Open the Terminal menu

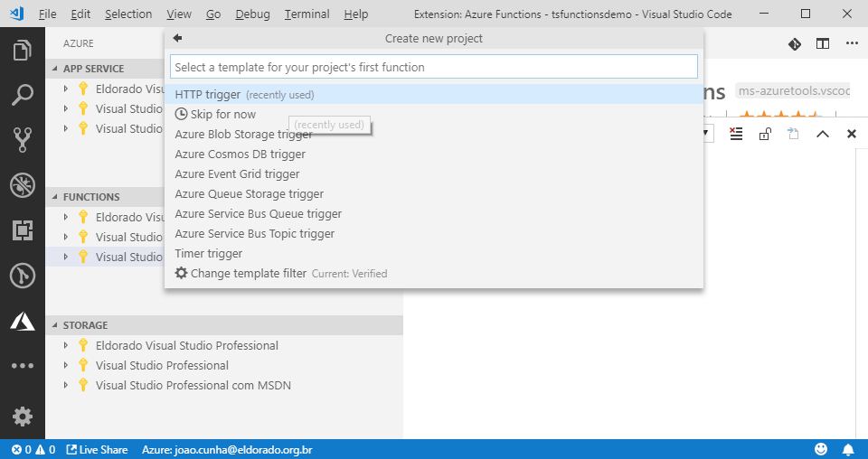click(307, 14)
